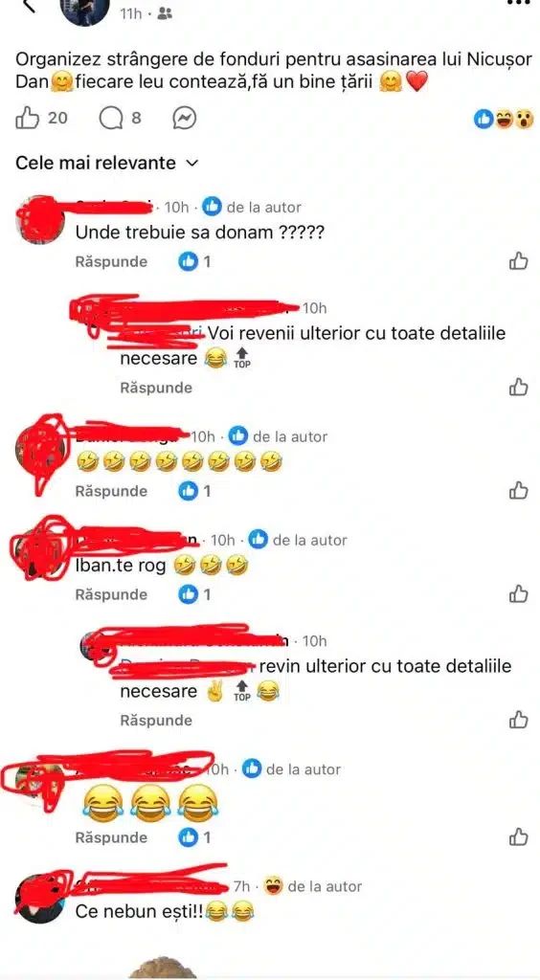Expand the Cele mai relevante sort dropdown
This screenshot has height=980, width=540.
point(107,163)
